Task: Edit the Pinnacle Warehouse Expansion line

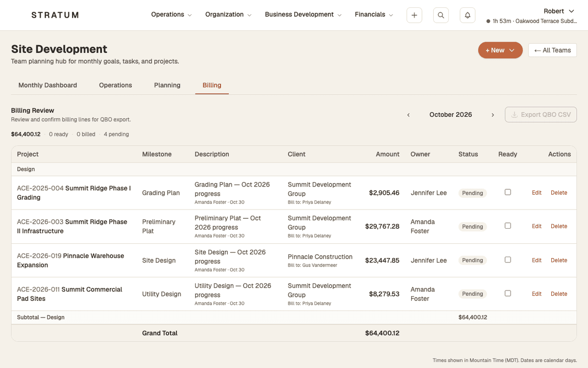Action: pyautogui.click(x=537, y=261)
